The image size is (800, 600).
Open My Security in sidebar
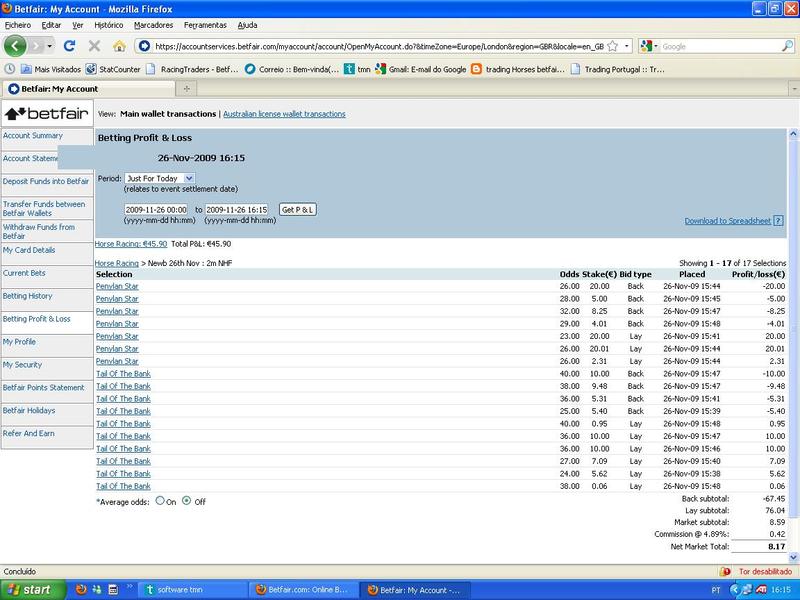[x=22, y=365]
